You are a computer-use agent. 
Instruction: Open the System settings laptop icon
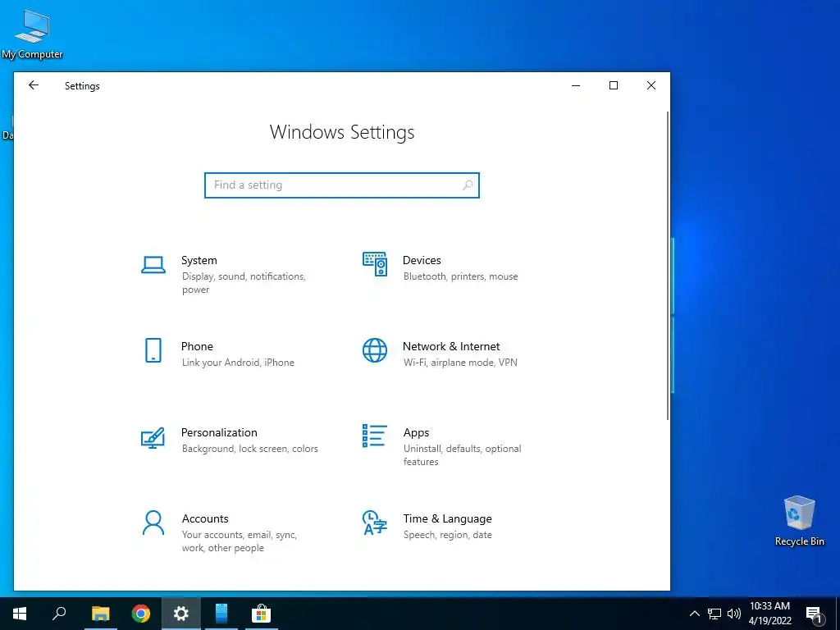point(153,265)
